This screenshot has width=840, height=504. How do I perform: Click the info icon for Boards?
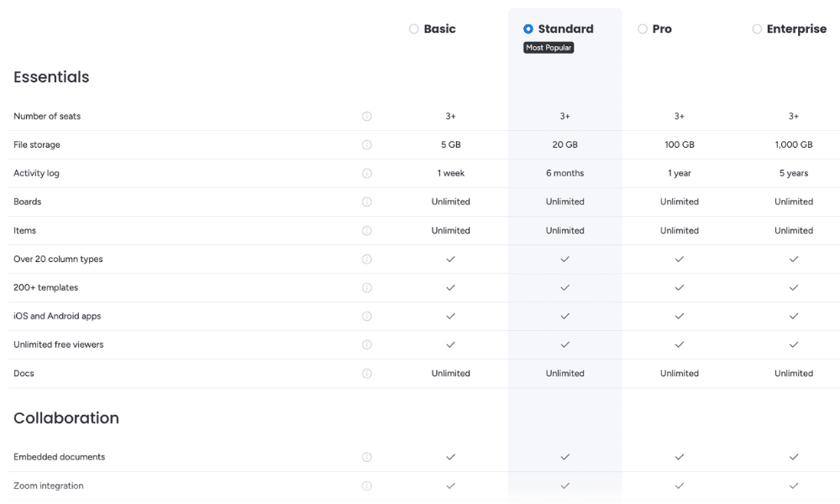(x=367, y=202)
